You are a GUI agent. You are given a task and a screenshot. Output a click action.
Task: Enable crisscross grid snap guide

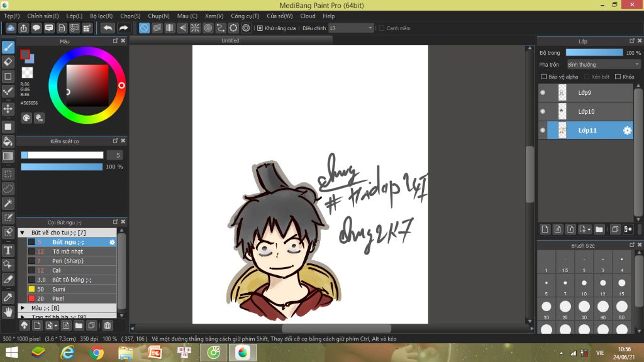(170, 28)
